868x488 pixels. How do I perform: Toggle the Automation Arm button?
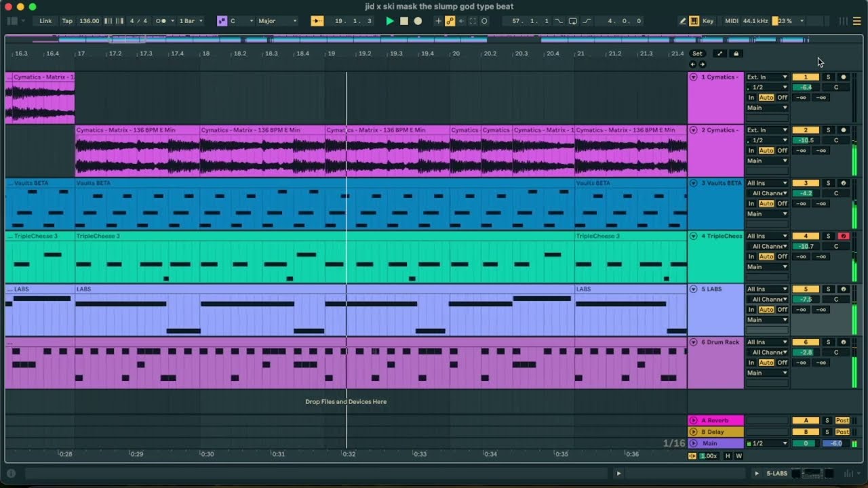[450, 21]
